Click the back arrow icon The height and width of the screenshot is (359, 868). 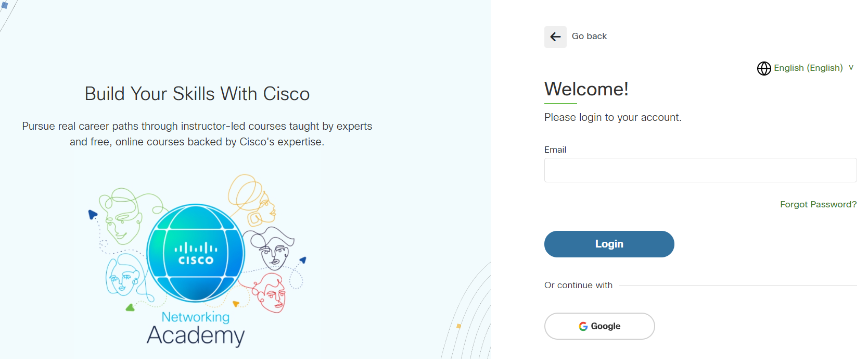555,37
